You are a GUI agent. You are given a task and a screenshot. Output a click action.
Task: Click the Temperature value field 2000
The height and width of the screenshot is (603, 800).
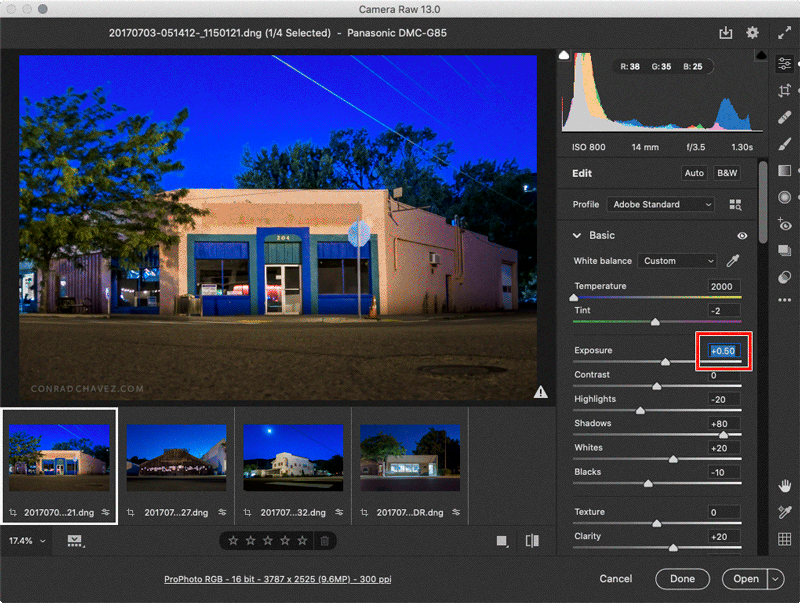tap(723, 286)
